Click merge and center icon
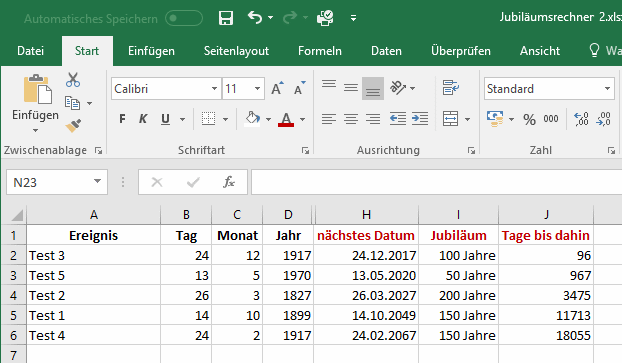 click(451, 119)
